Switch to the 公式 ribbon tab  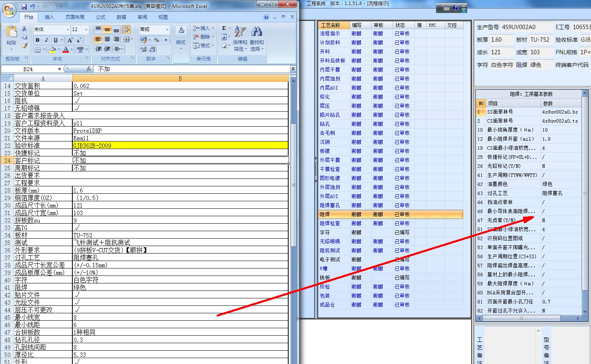[x=101, y=17]
